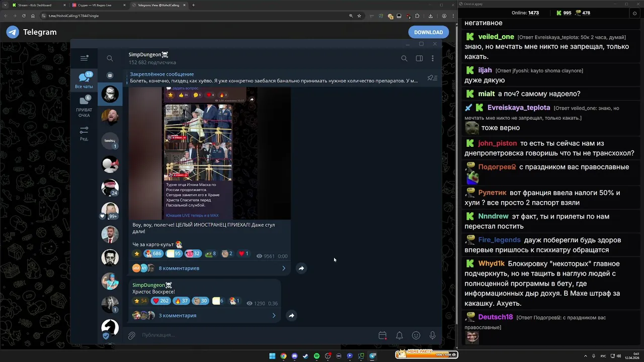
Task: Toggle the pig reaction with count 32
Action: coord(193,254)
